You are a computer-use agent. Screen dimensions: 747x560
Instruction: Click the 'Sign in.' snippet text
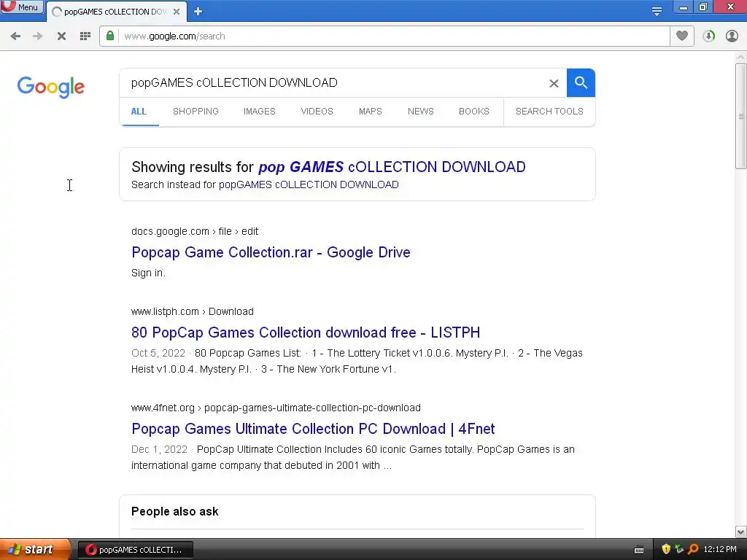(148, 273)
